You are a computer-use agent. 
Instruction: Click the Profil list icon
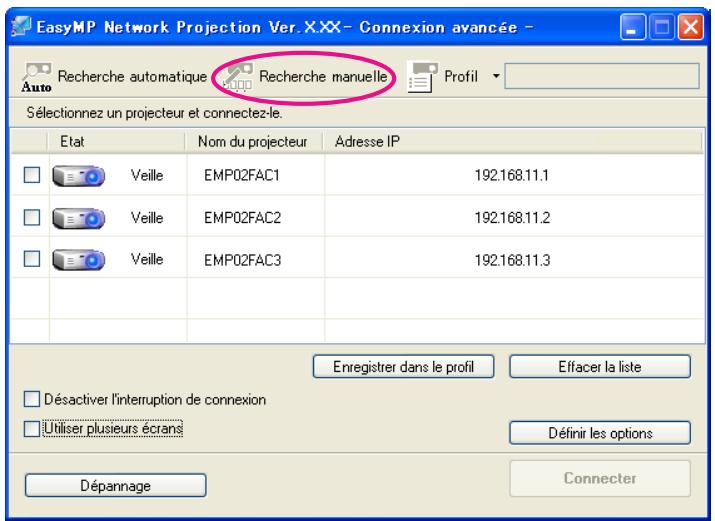click(422, 77)
